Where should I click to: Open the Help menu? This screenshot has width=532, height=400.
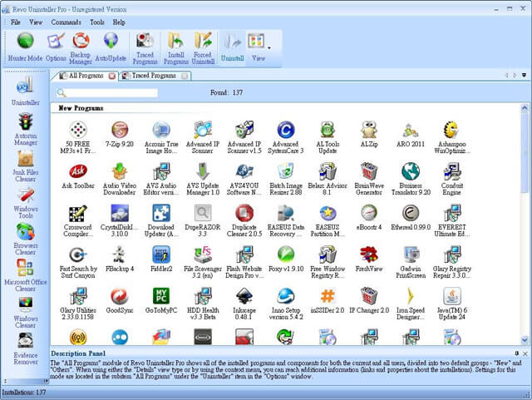(119, 22)
